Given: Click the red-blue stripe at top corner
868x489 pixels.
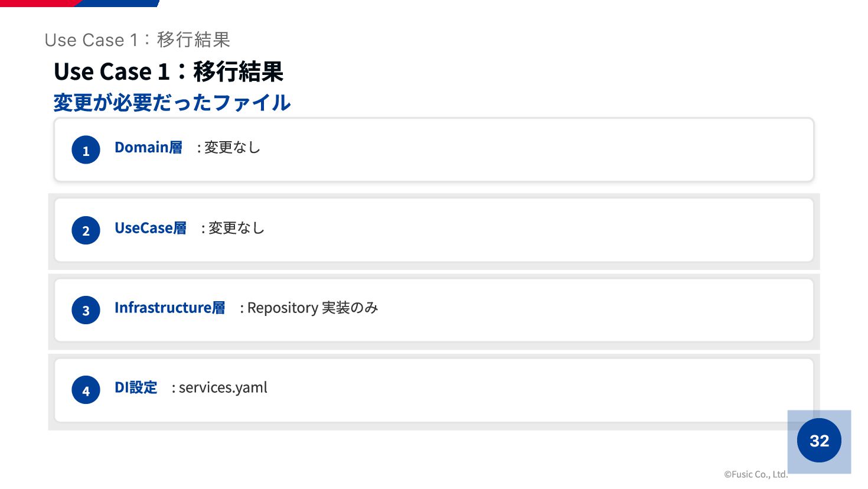Looking at the screenshot, I should pyautogui.click(x=80, y=3).
